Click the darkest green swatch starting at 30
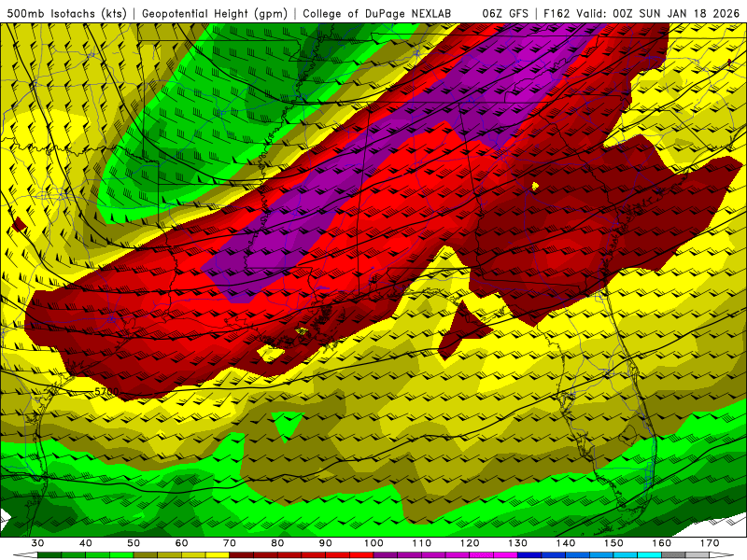The width and height of the screenshot is (747, 560). click(49, 555)
